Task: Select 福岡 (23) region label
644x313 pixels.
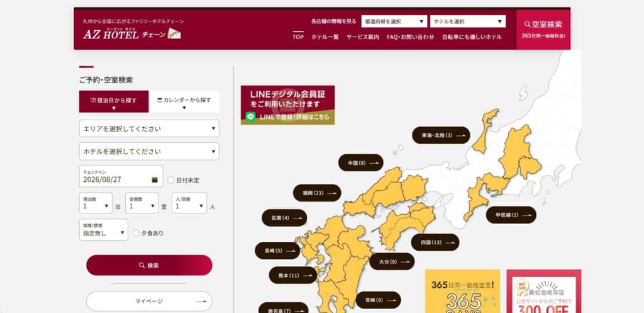Action: 317,193
